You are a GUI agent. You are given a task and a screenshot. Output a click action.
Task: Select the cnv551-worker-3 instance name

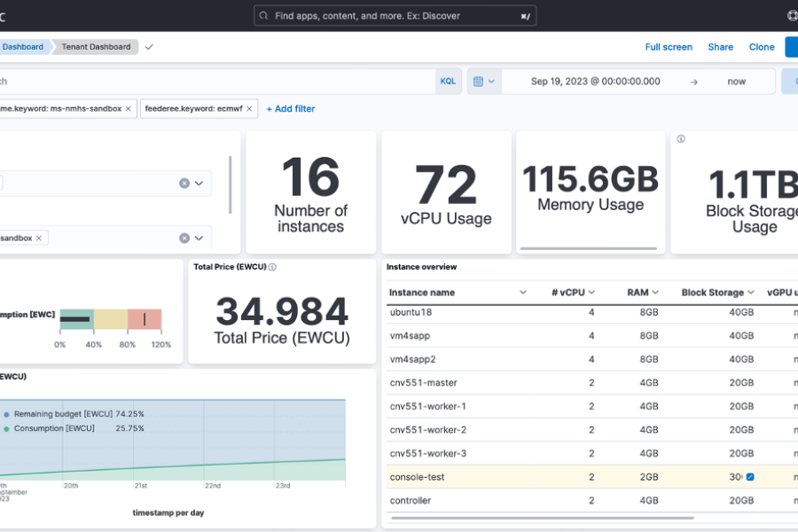428,453
